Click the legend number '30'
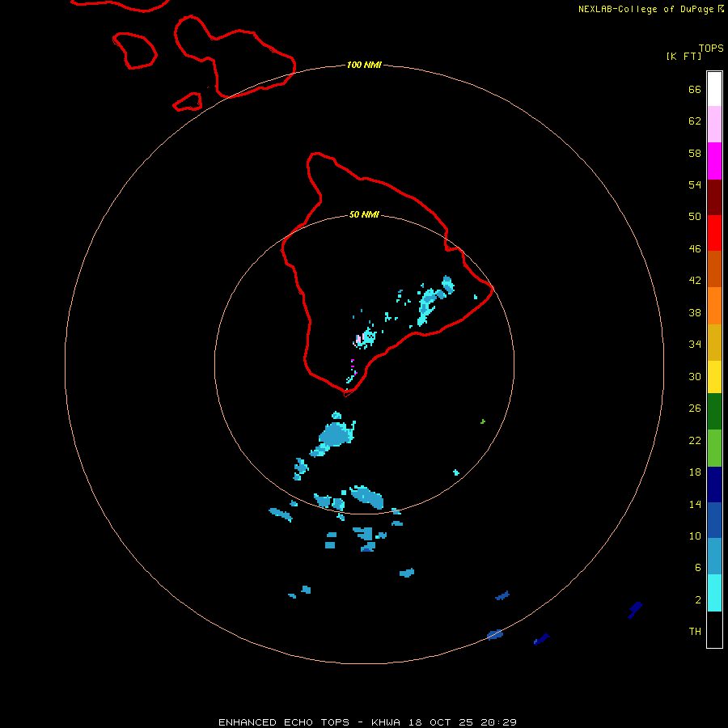The image size is (728, 728). tap(695, 376)
